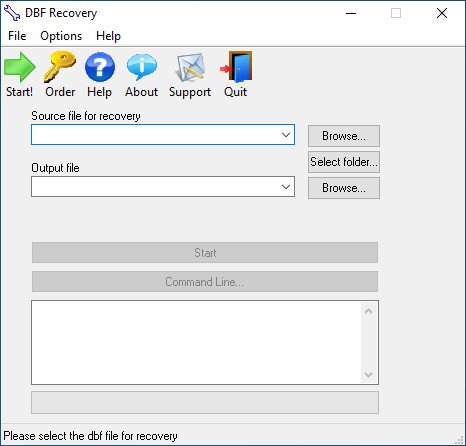The height and width of the screenshot is (446, 466).
Task: Click the Select folder... button
Action: [344, 162]
